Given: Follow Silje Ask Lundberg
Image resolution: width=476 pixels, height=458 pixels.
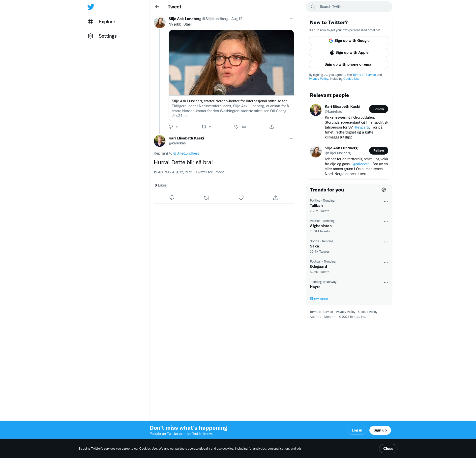Looking at the screenshot, I should [378, 151].
